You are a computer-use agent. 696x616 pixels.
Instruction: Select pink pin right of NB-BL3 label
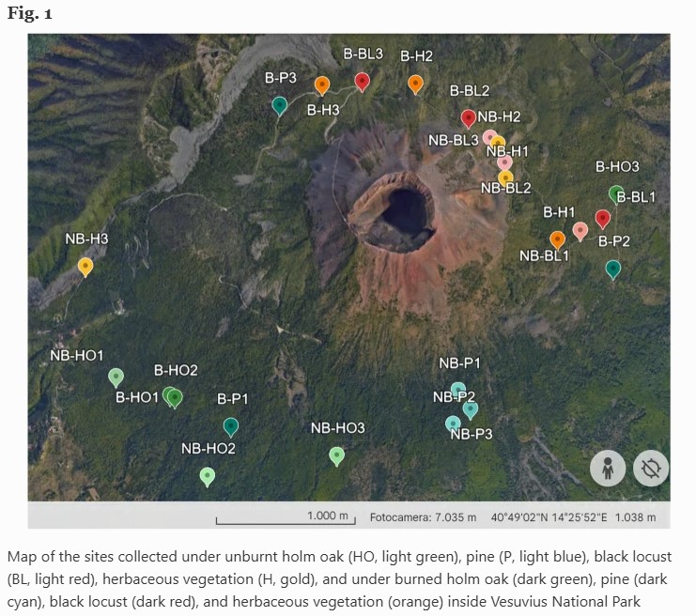coord(489,138)
